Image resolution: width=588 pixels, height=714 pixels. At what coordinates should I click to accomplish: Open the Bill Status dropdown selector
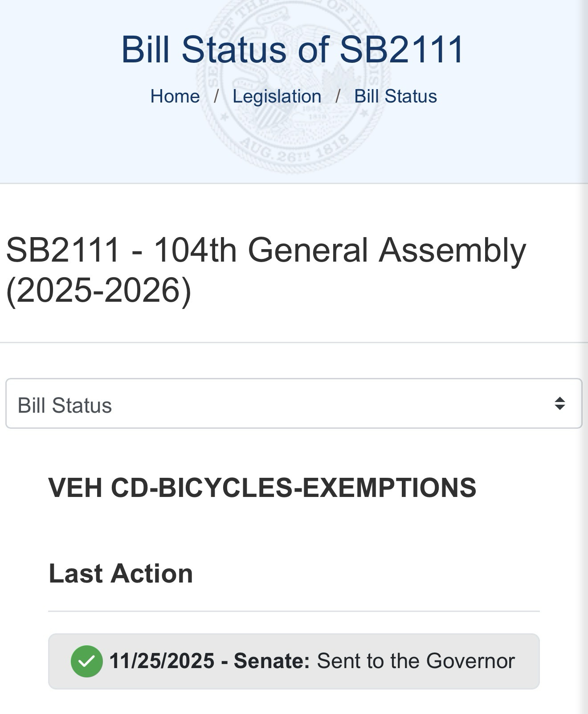pyautogui.click(x=293, y=404)
